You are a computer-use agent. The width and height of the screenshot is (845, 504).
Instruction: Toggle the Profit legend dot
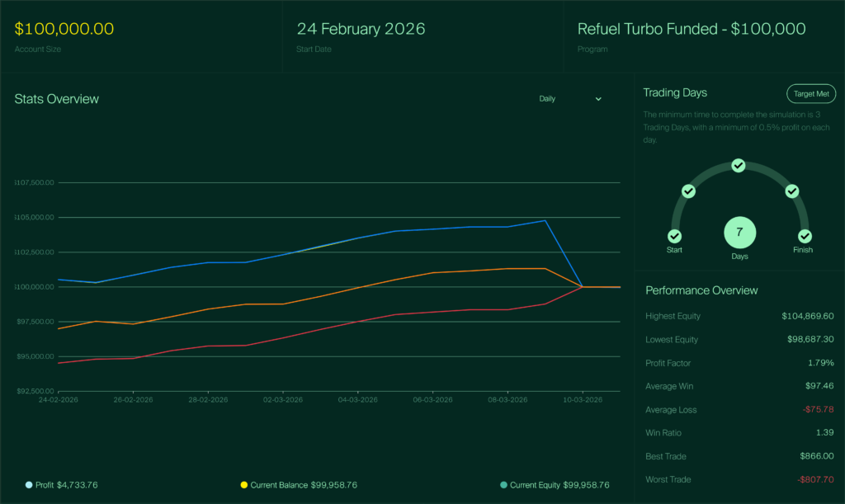pos(30,485)
